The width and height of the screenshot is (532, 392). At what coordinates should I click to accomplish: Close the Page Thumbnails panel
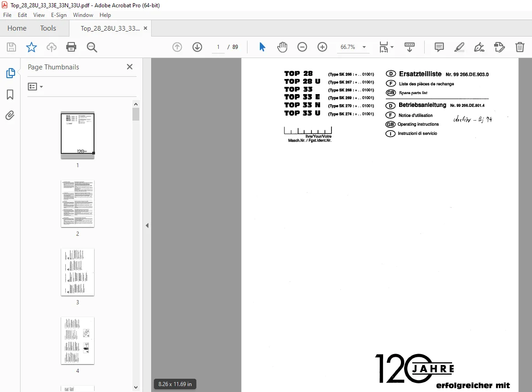point(130,67)
